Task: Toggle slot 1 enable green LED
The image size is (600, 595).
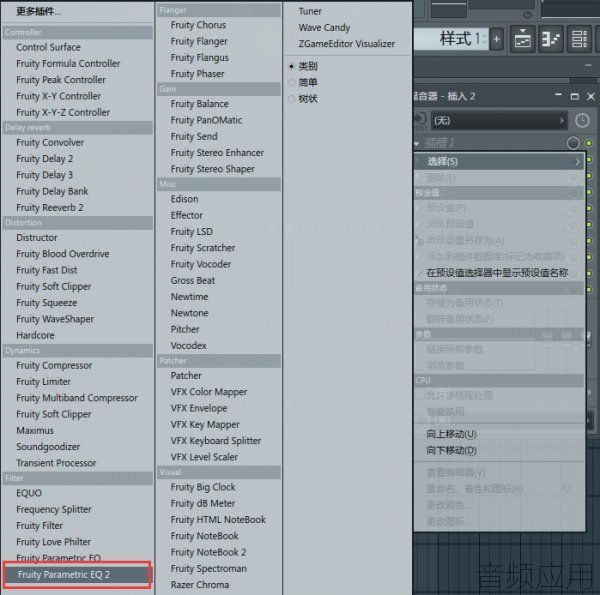Action: pos(589,143)
